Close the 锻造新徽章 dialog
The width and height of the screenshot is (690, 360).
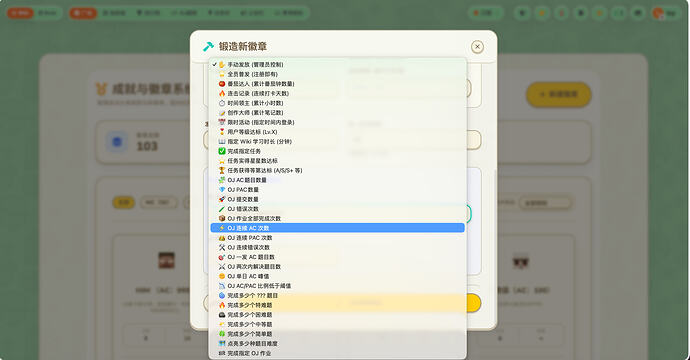tap(477, 47)
